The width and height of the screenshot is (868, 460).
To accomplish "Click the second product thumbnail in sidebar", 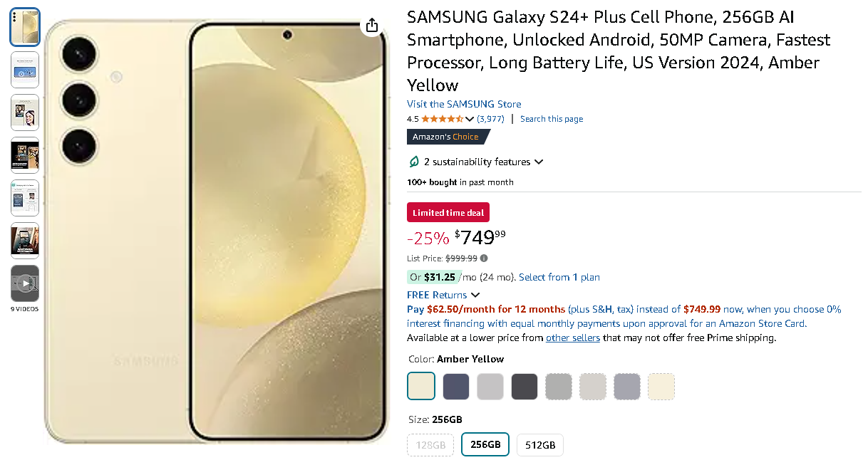I will 24,70.
